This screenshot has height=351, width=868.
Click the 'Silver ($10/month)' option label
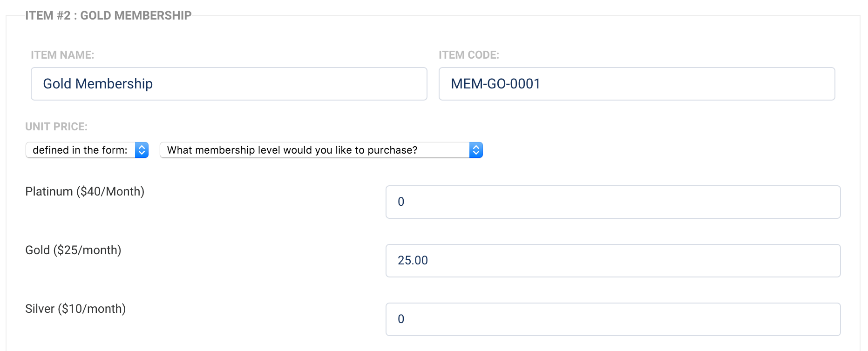(x=75, y=309)
